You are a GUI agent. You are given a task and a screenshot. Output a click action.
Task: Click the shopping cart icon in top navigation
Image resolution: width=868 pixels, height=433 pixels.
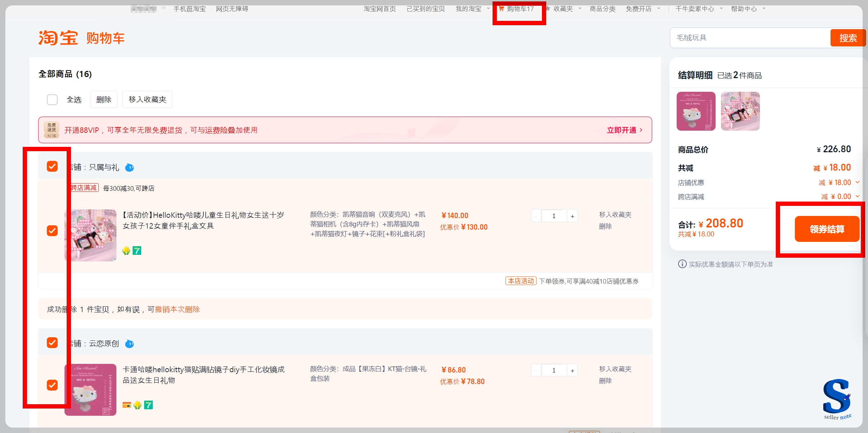pos(501,9)
